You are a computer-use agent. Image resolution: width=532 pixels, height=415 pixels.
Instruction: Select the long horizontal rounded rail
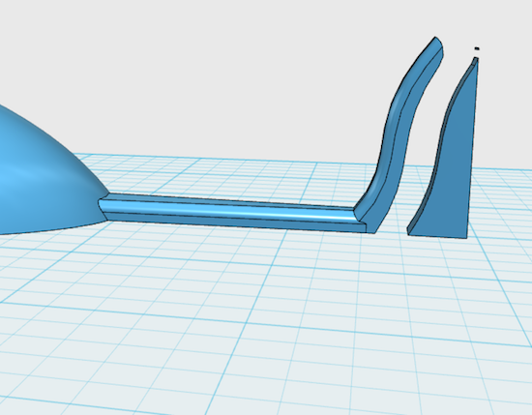231,212
